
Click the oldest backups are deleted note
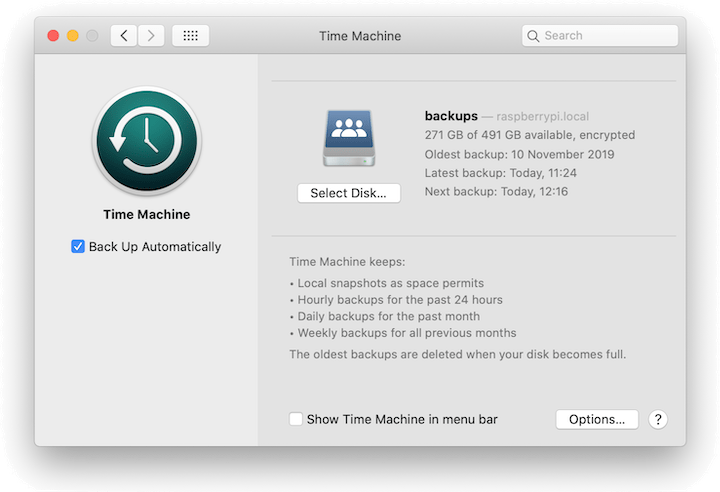(457, 354)
